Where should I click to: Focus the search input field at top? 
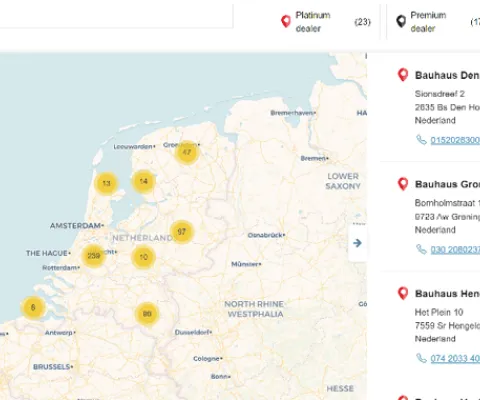[x=116, y=16]
